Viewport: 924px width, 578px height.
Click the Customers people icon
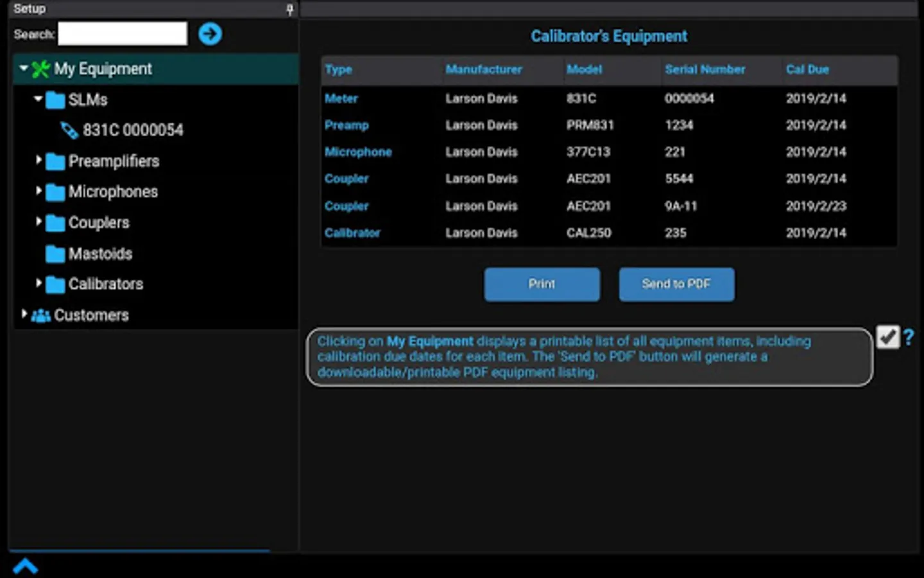(x=41, y=315)
